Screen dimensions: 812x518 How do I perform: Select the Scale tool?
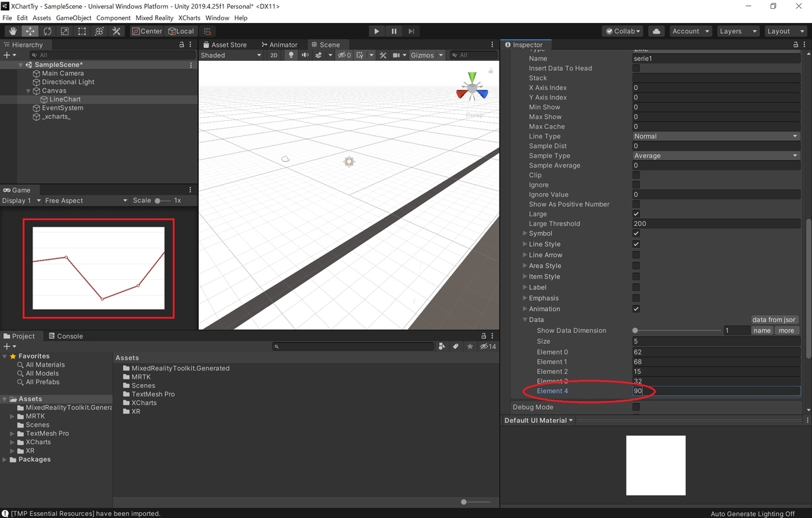coord(65,31)
